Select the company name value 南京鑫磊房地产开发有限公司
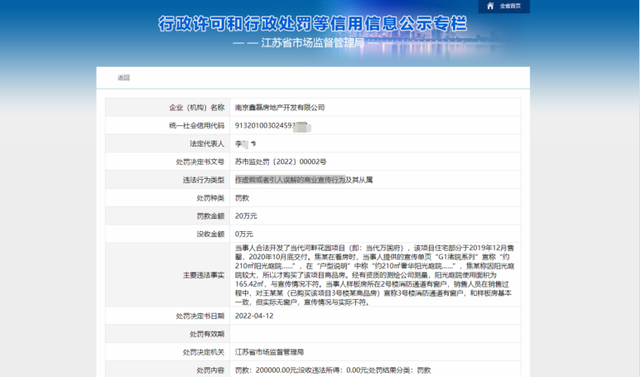Screen dimensions: 640x377 click(280, 108)
